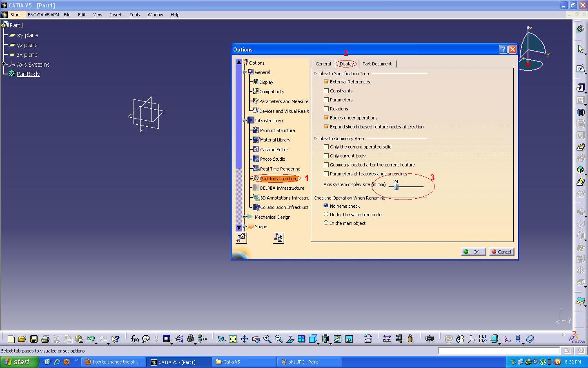
Task: Switch to Catia V5 folder taskbar button
Action: pyautogui.click(x=244, y=362)
